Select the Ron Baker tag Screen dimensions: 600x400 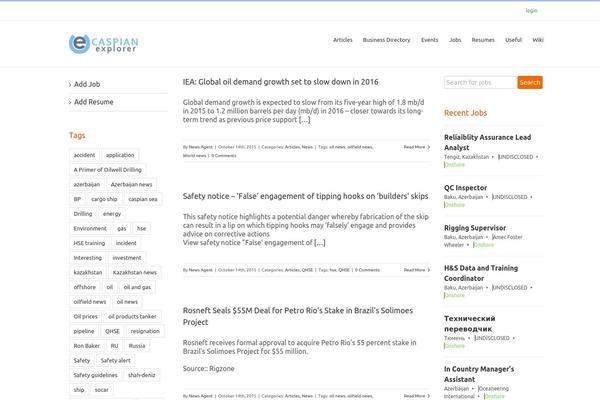[x=86, y=346]
